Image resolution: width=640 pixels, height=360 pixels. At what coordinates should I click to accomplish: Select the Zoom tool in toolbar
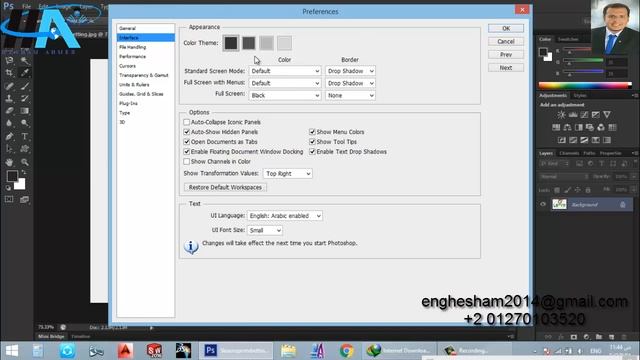(25, 162)
